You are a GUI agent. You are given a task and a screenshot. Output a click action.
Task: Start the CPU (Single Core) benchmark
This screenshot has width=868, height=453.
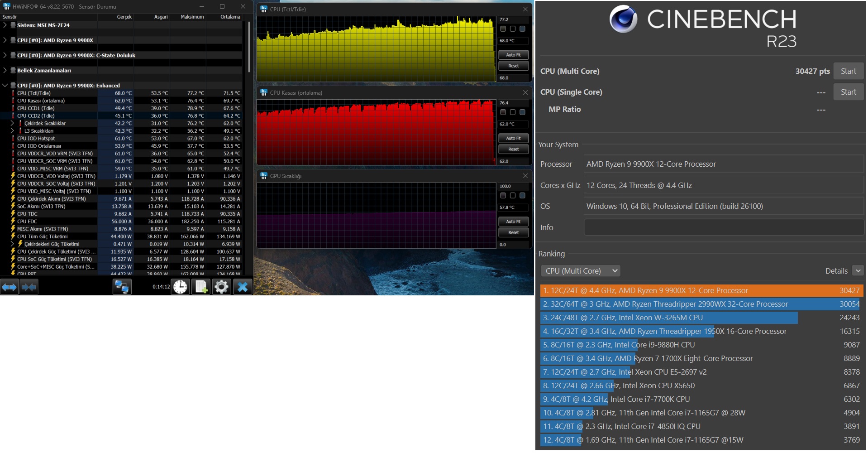coord(848,92)
